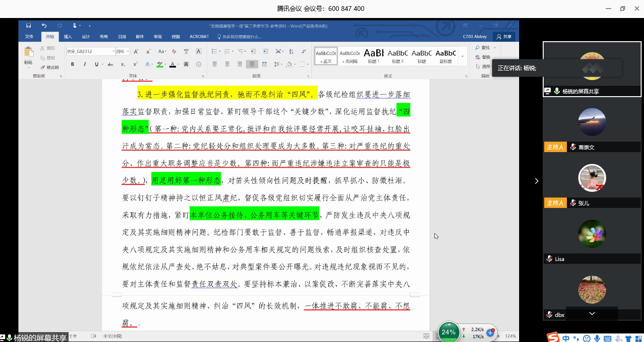
Task: Click the clear formatting eraser icon
Action: pyautogui.click(x=174, y=52)
